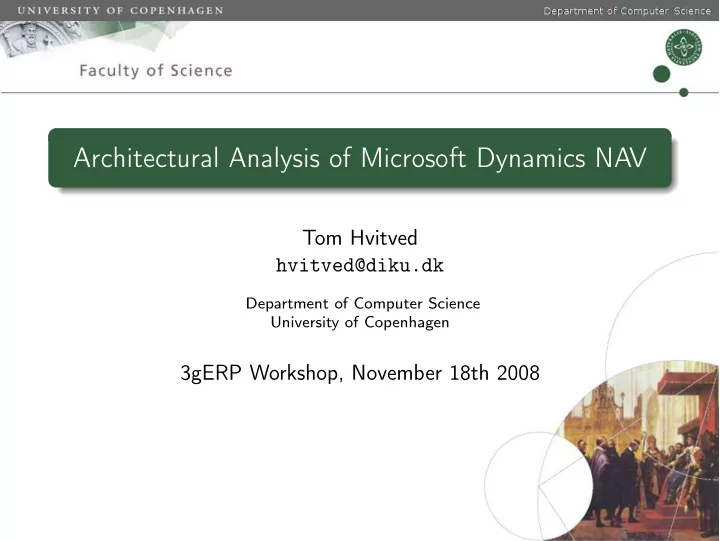Click '3gERP Workshop, November 18th 2008' line
Screen dimensions: 720x541
(360, 373)
